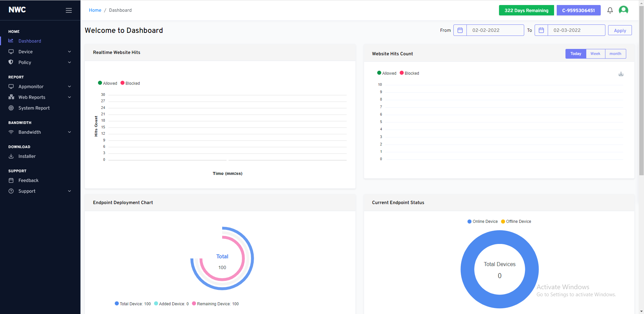Click the Welcome to Dashboard heading
This screenshot has height=314, width=644.
[x=124, y=30]
